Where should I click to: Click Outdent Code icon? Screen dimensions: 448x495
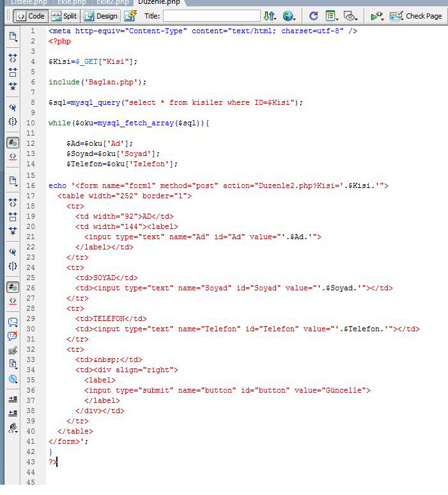click(13, 413)
